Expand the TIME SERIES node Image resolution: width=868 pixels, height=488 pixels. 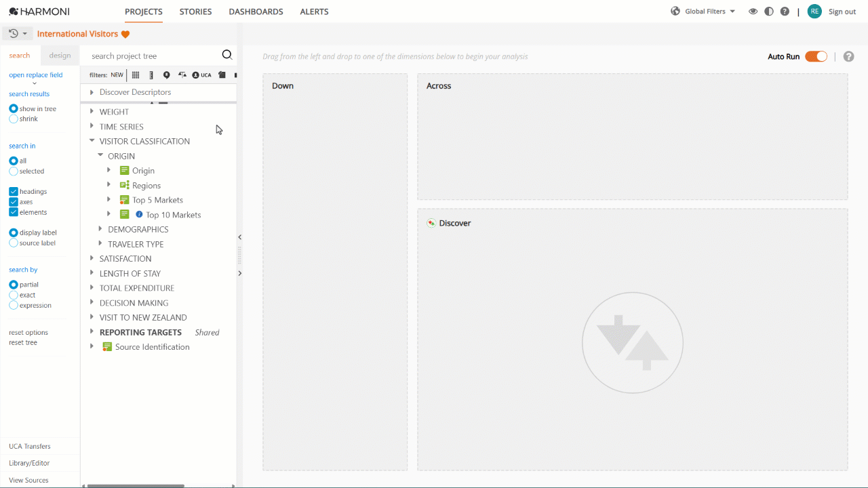click(x=92, y=126)
